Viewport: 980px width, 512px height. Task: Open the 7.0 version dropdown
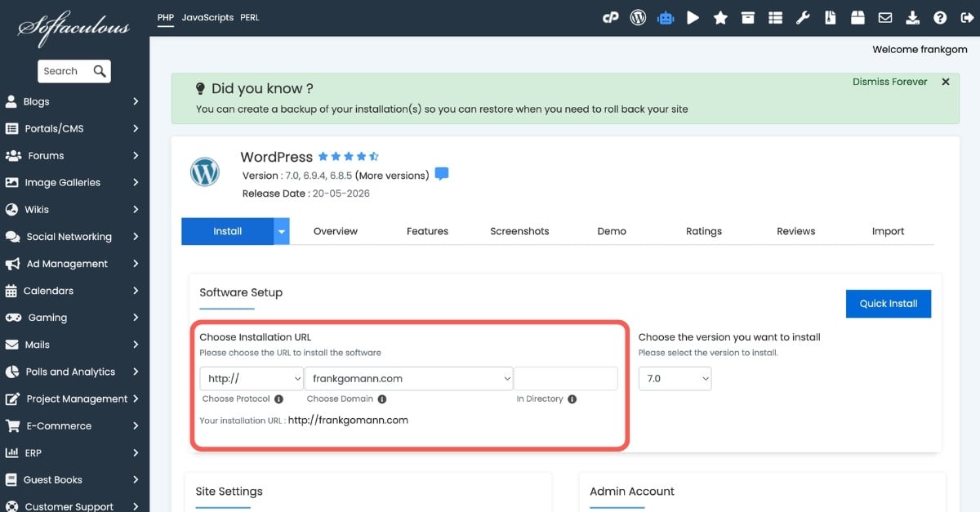[675, 378]
